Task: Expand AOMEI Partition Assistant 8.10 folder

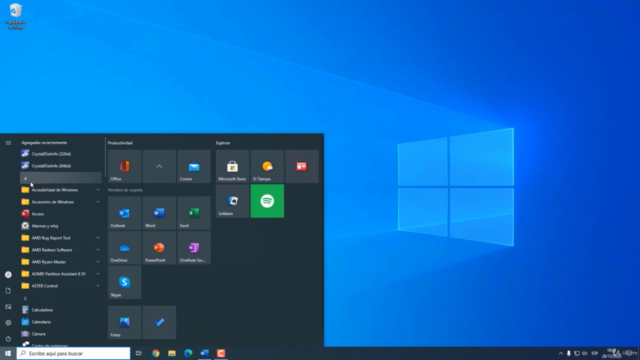Action: point(61,274)
